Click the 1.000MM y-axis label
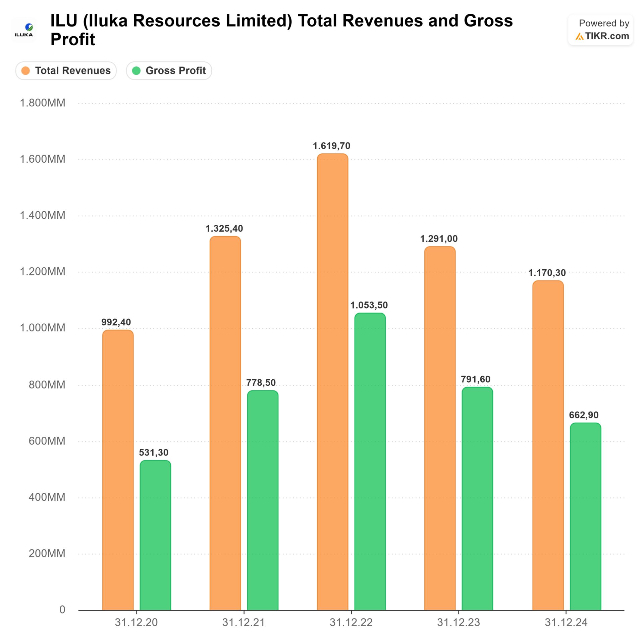This screenshot has width=644, height=644. pyautogui.click(x=43, y=328)
